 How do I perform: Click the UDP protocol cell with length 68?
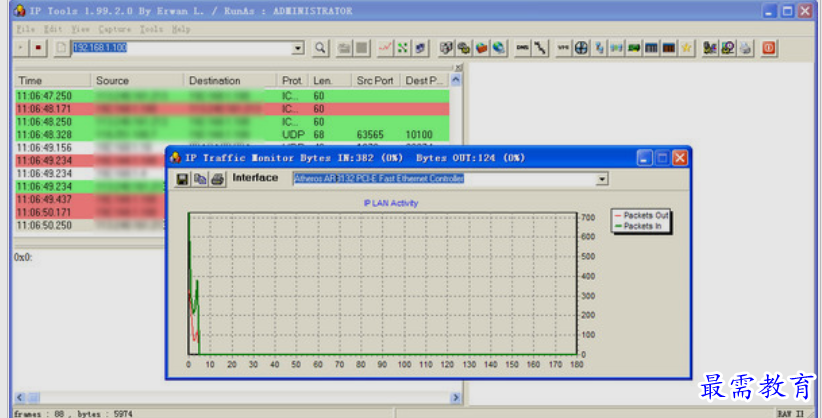(293, 135)
